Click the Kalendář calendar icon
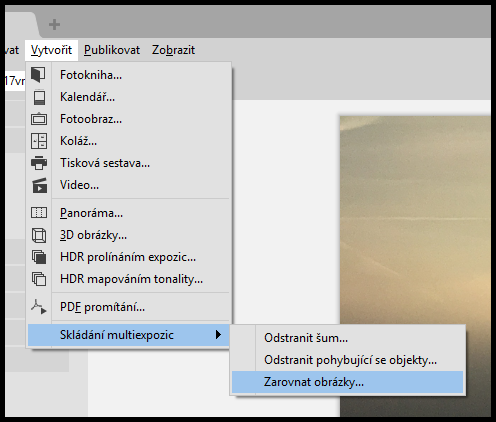Image resolution: width=496 pixels, height=422 pixels. [39, 97]
